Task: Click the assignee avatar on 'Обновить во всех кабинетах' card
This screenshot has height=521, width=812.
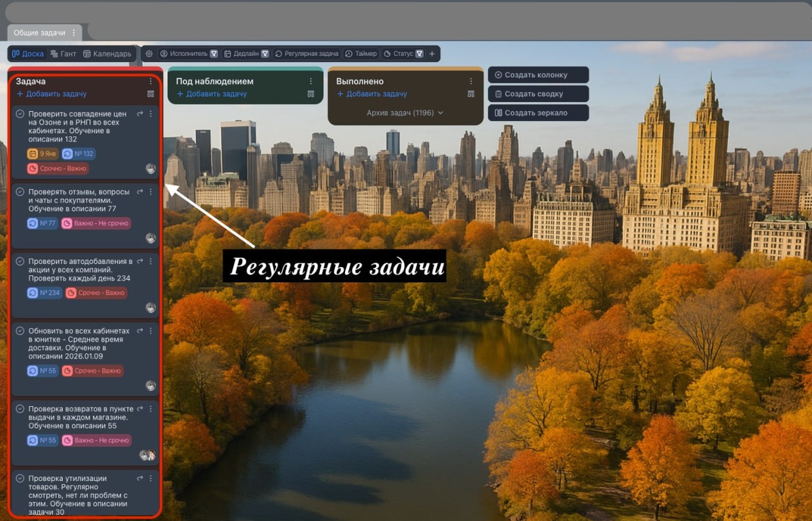Action: tap(150, 386)
